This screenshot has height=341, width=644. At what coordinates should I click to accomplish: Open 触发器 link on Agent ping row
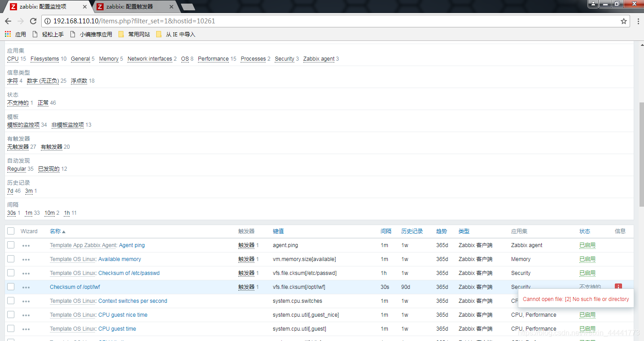[x=246, y=245]
